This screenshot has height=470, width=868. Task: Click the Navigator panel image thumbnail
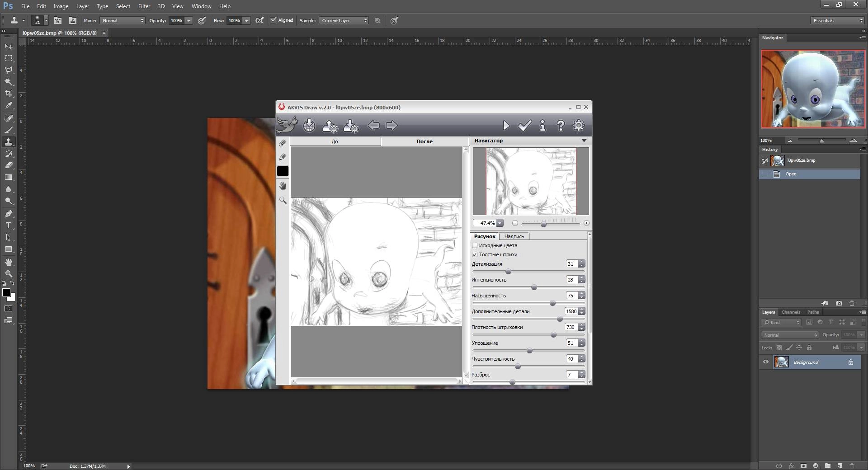813,89
